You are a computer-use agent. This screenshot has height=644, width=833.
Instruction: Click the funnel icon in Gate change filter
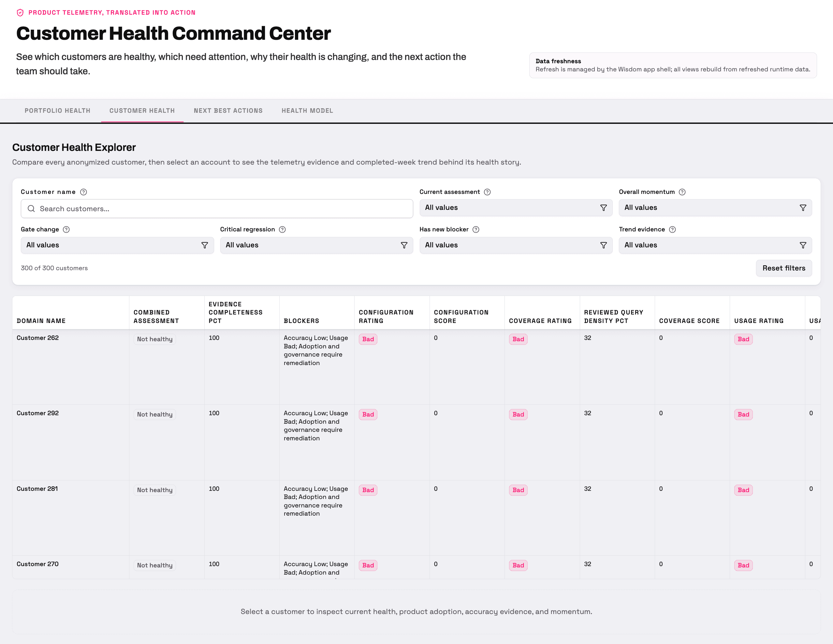coord(204,245)
